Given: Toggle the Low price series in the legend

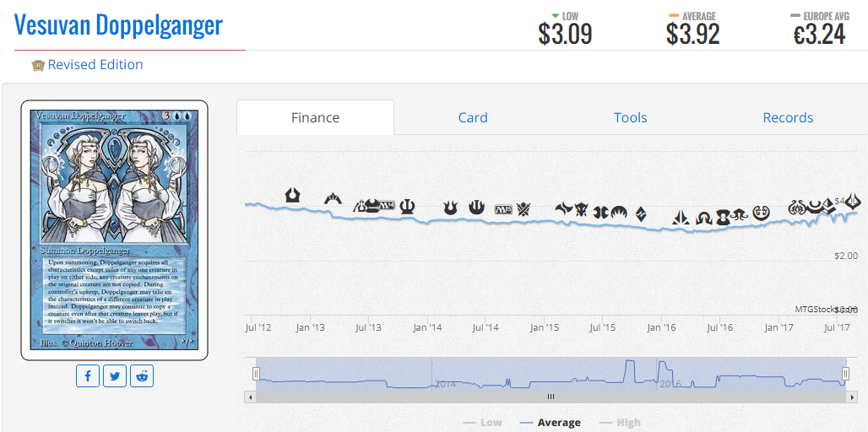Looking at the screenshot, I should point(483,423).
